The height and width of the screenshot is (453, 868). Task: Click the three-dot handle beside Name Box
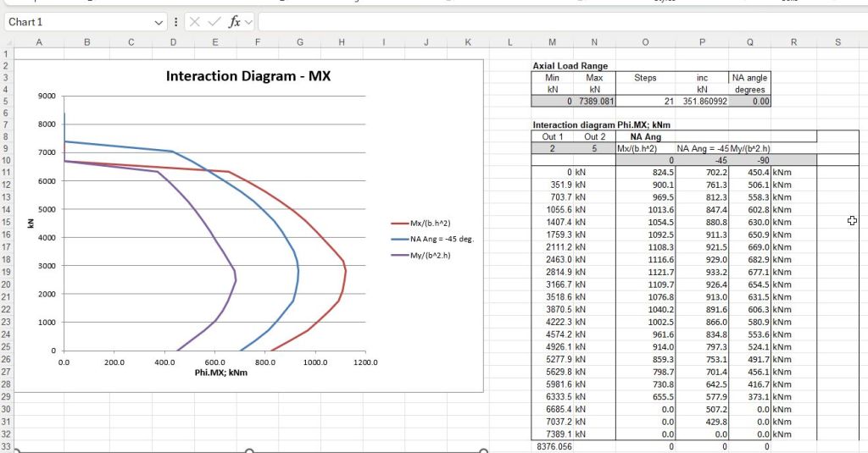tap(175, 22)
